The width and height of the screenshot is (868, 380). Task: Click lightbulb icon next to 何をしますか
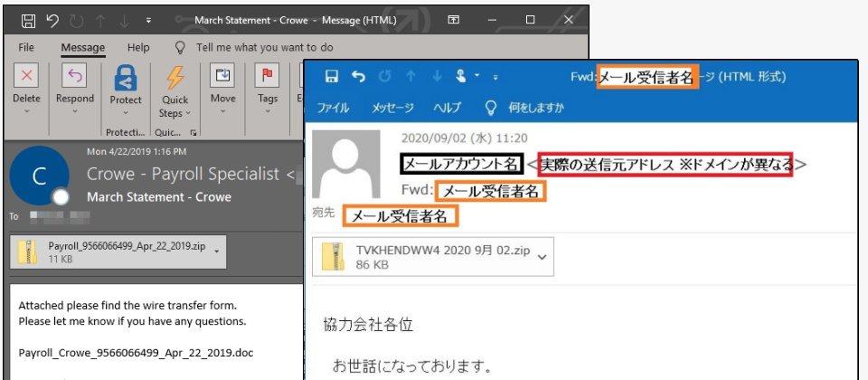(490, 108)
